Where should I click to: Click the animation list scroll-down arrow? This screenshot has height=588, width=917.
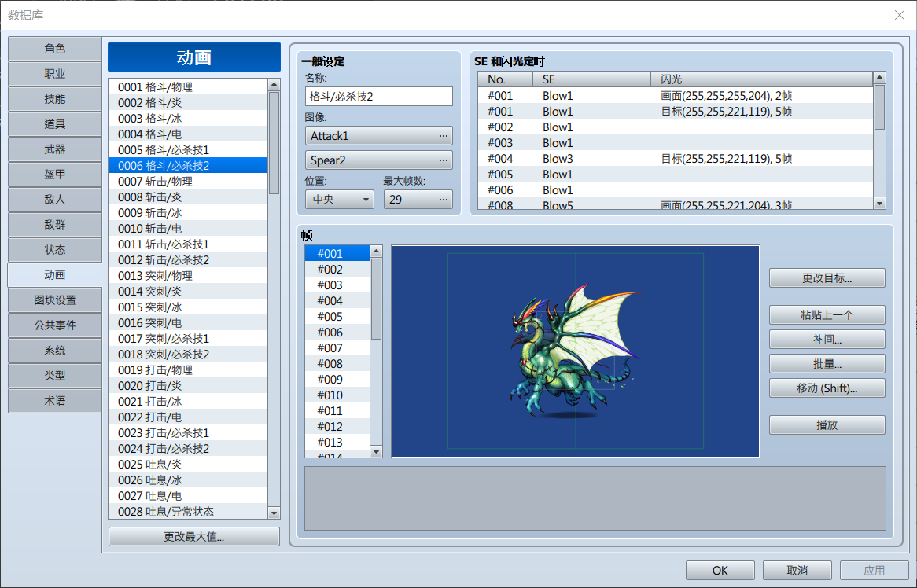274,513
